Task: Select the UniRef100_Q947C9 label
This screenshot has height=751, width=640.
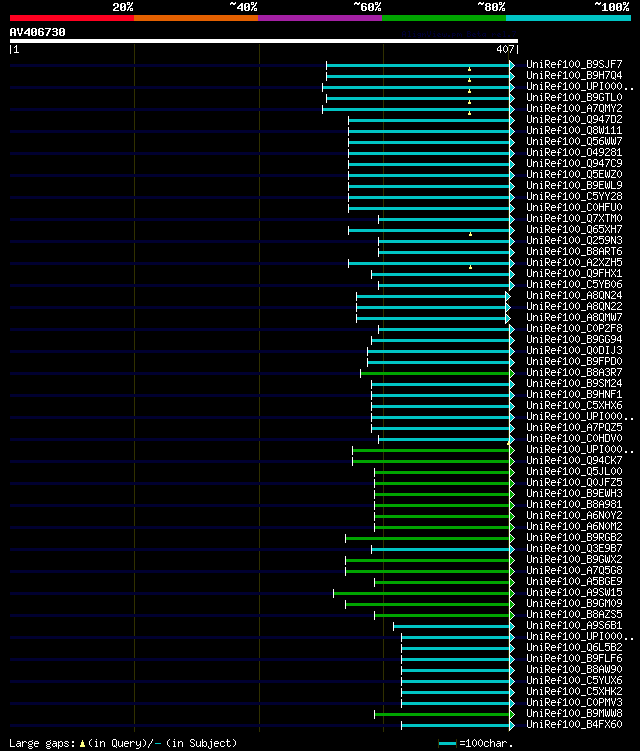Action: coord(574,163)
